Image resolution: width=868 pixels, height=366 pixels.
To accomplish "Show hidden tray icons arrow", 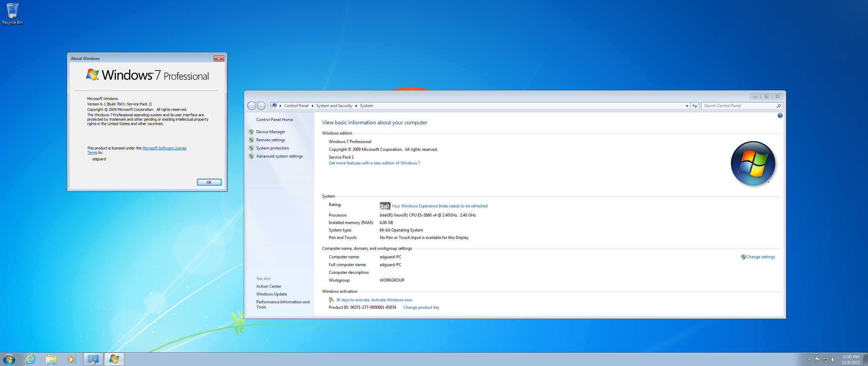I will [x=809, y=360].
